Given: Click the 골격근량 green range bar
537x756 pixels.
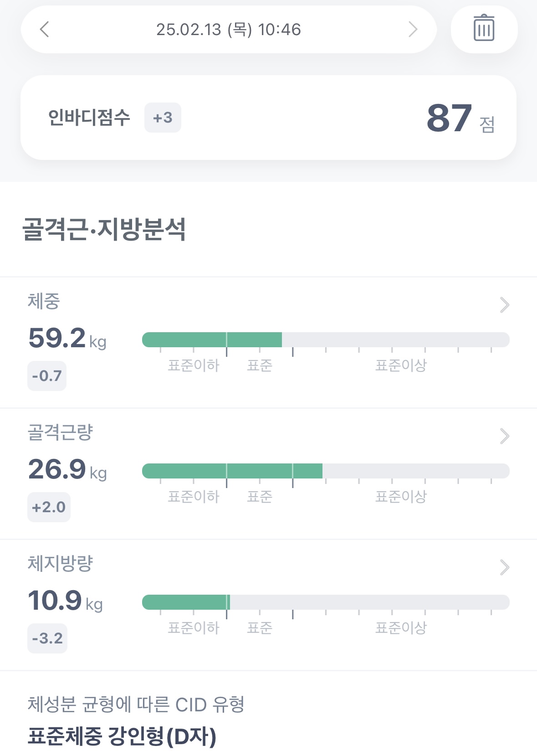Looking at the screenshot, I should (x=232, y=471).
